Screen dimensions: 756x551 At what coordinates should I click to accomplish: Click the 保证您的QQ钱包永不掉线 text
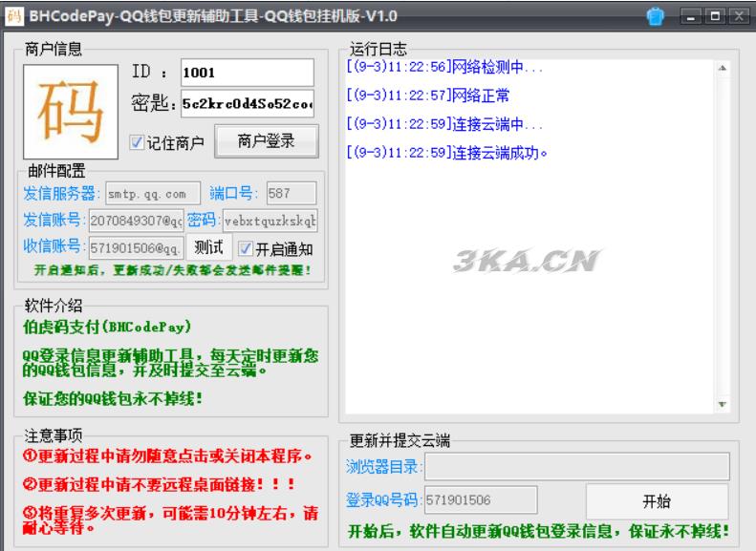coord(113,399)
